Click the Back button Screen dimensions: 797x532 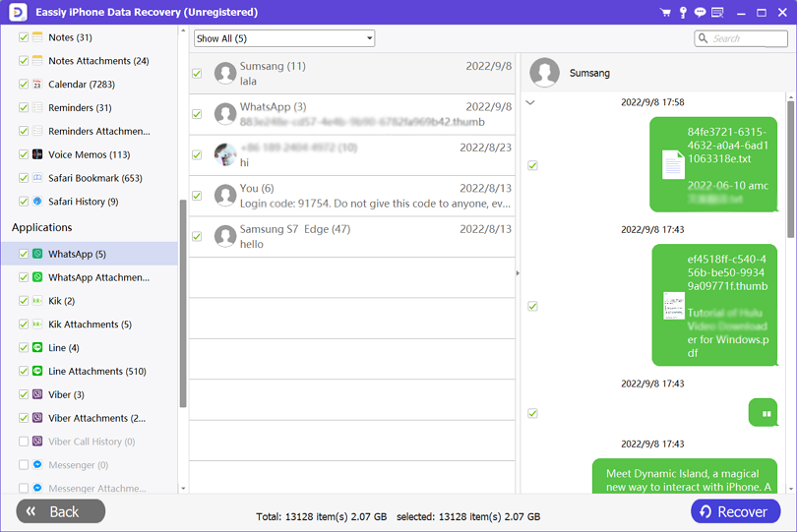pyautogui.click(x=60, y=510)
